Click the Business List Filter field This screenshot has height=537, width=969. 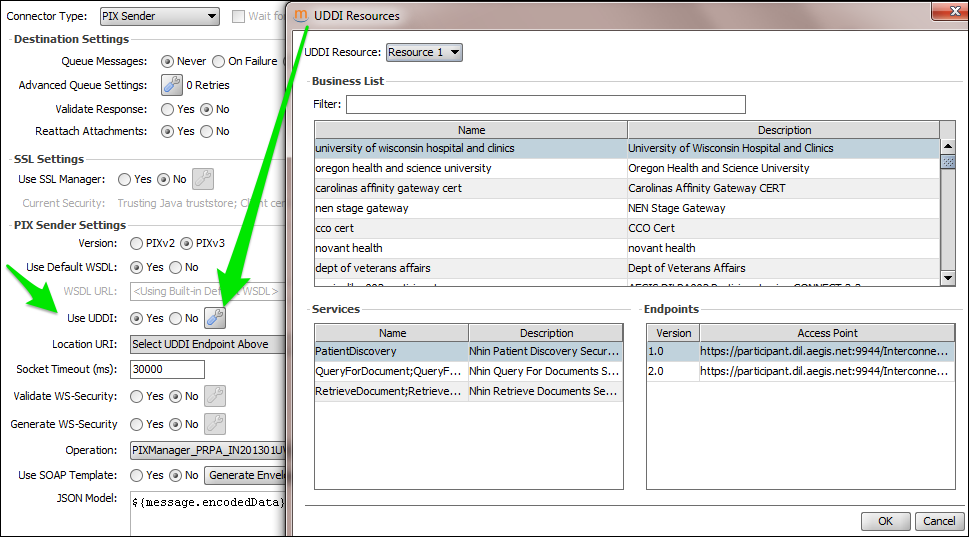point(546,104)
